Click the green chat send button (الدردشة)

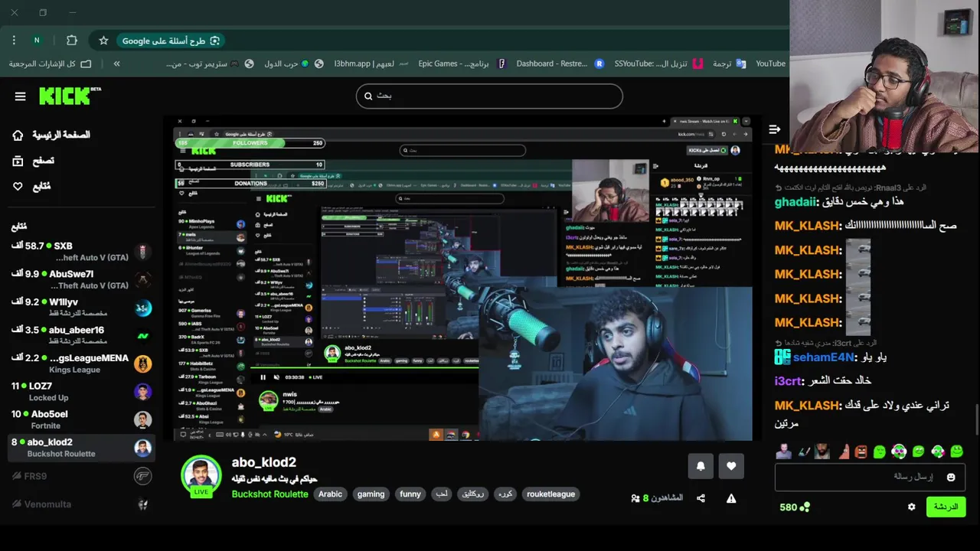coord(946,507)
